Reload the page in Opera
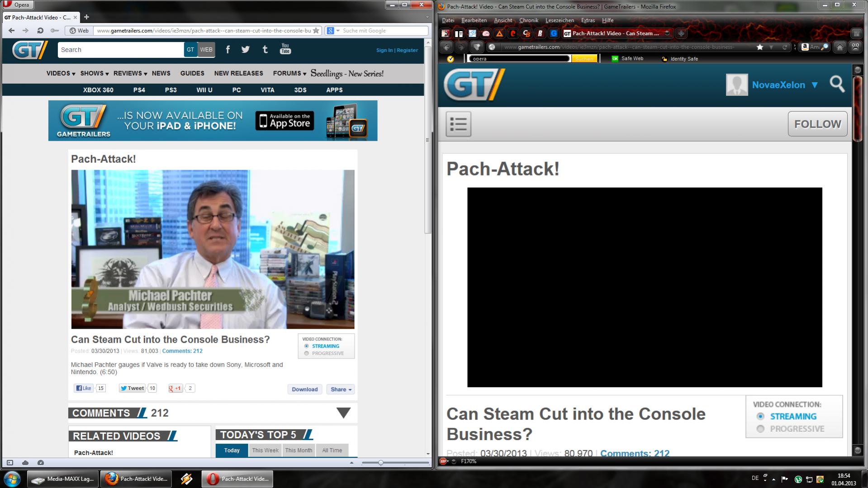 coord(40,31)
